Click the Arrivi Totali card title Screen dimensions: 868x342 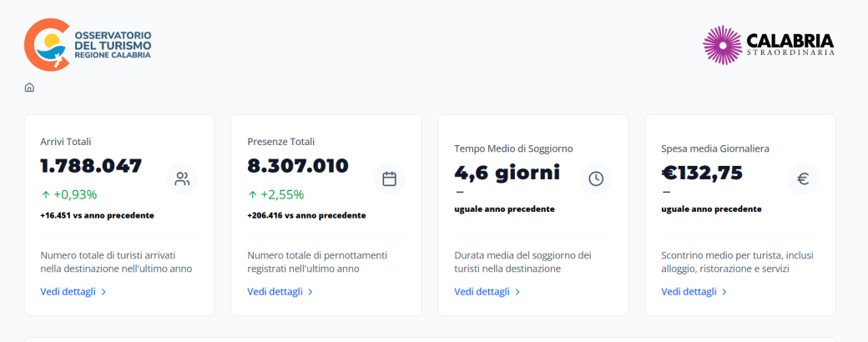pyautogui.click(x=66, y=142)
